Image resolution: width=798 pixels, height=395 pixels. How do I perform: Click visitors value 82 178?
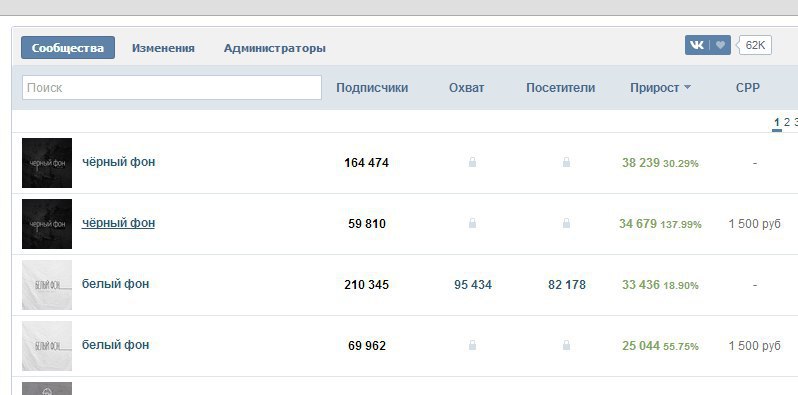pyautogui.click(x=567, y=285)
